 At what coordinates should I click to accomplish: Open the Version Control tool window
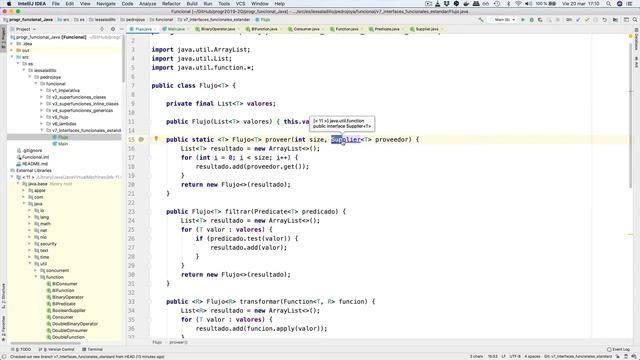pyautogui.click(x=56, y=349)
